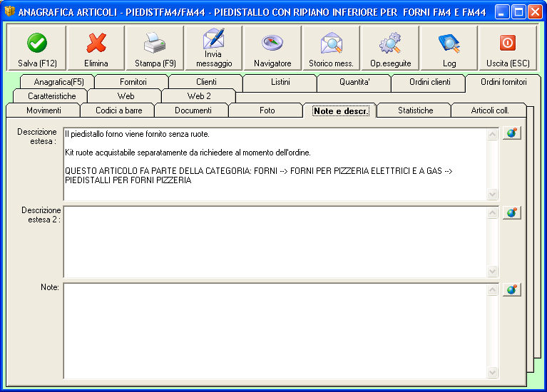The image size is (547, 392).
Task: Select the Documenti tab
Action: pos(193,110)
